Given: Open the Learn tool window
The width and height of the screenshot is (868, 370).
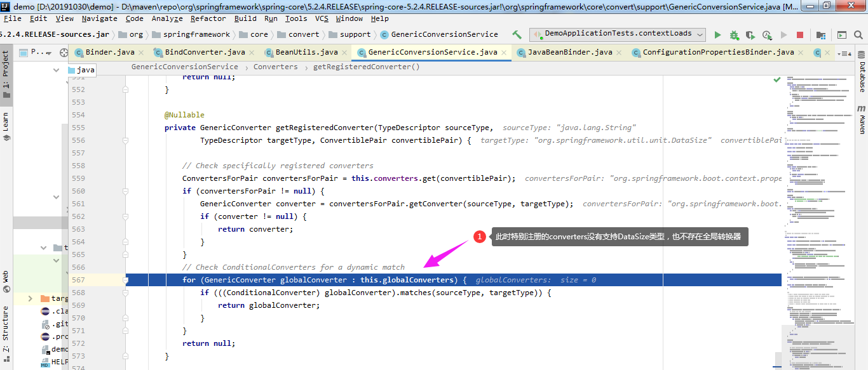Looking at the screenshot, I should [6, 127].
